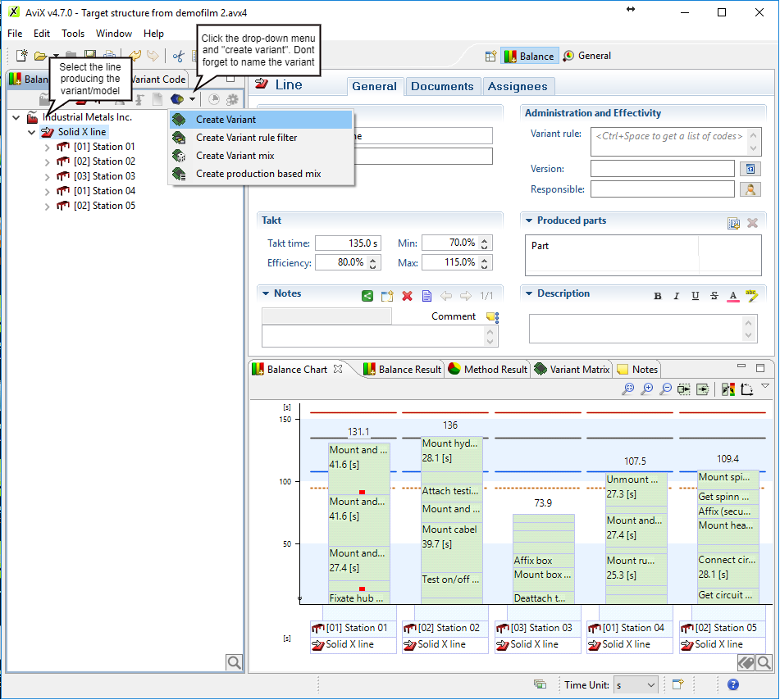Click the help question mark icon
This screenshot has width=780, height=700.
click(x=733, y=684)
